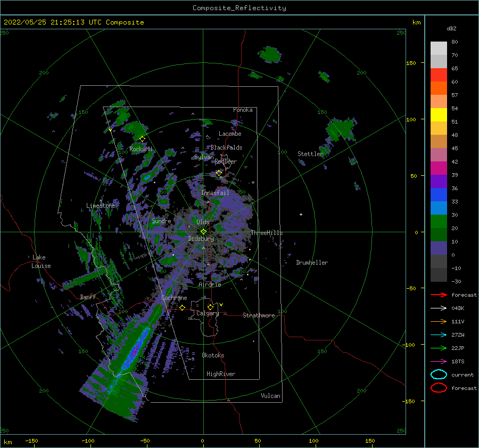The width and height of the screenshot is (479, 448).
Task: Click the green 22JP arrow in legend
Action: pos(439,348)
